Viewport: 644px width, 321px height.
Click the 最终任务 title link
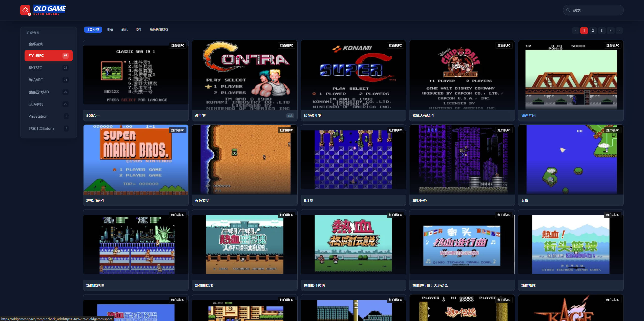420,200
